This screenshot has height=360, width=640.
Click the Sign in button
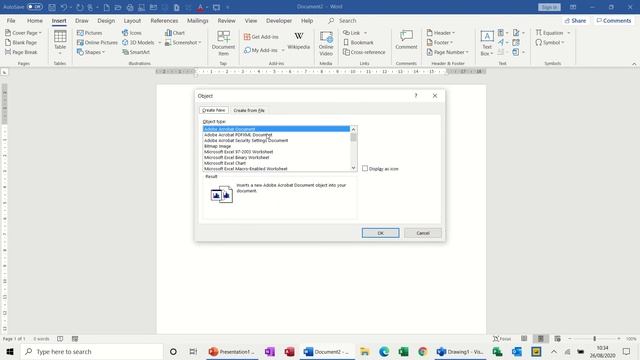pyautogui.click(x=549, y=7)
